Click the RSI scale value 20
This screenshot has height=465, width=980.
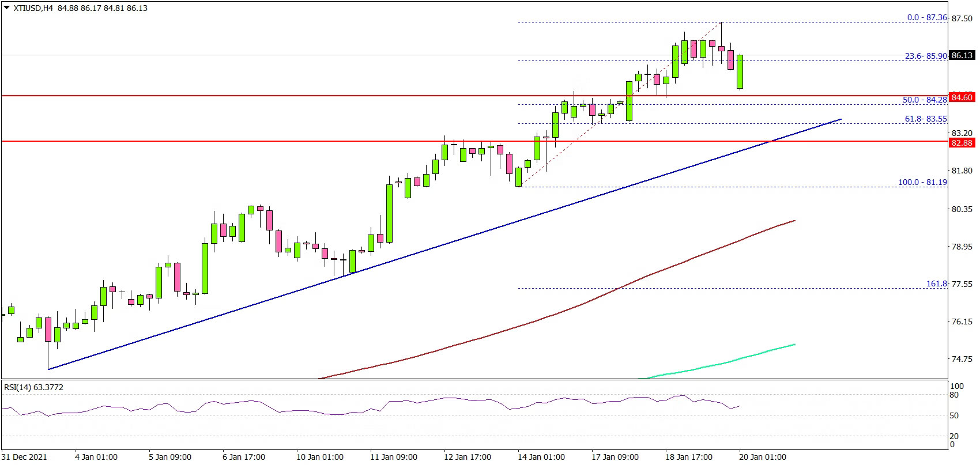(955, 436)
